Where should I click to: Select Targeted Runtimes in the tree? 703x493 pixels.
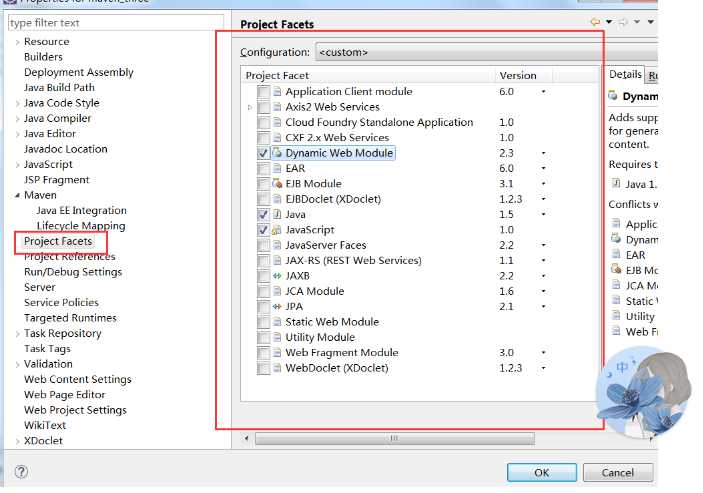pos(70,318)
